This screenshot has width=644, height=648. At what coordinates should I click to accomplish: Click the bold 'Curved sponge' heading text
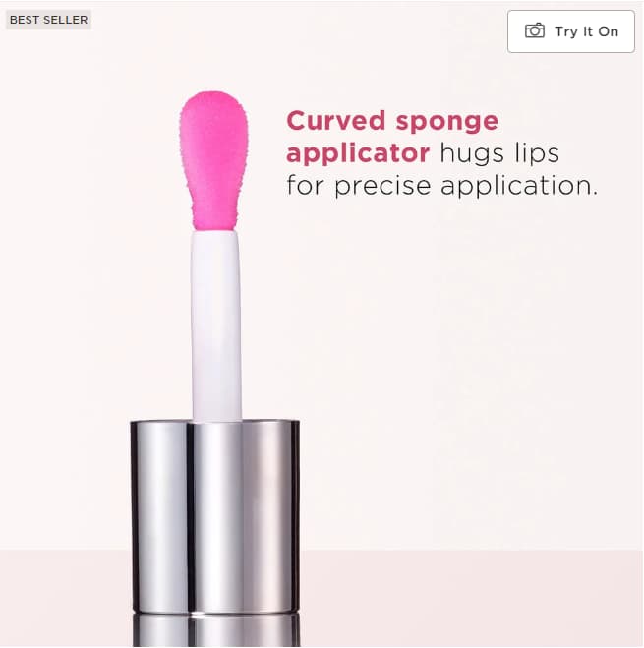[392, 122]
